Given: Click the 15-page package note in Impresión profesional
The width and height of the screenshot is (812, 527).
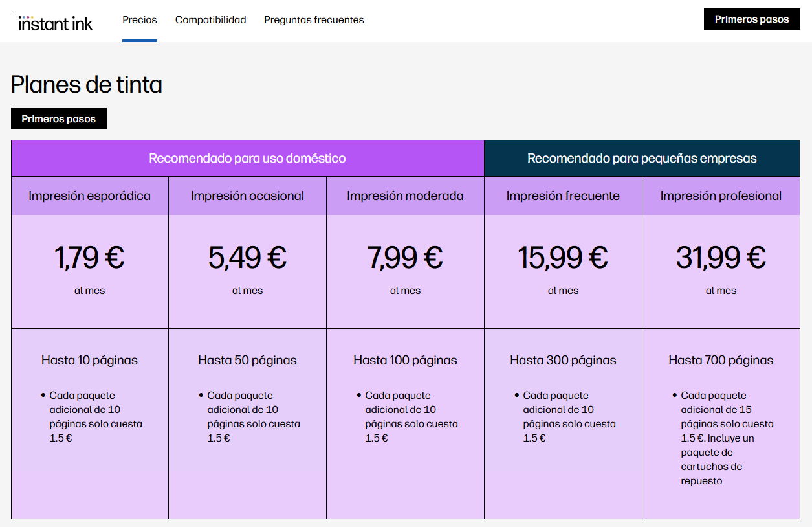Looking at the screenshot, I should tap(727, 438).
